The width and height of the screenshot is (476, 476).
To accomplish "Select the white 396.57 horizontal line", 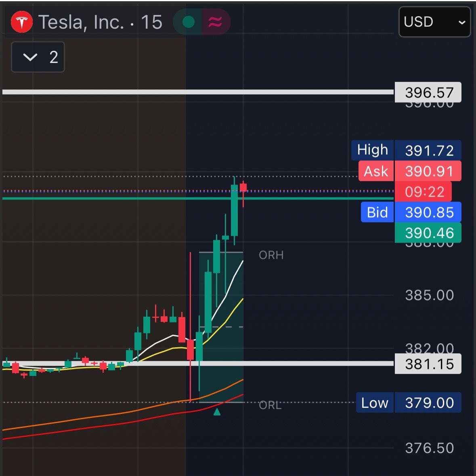I will 198,92.
